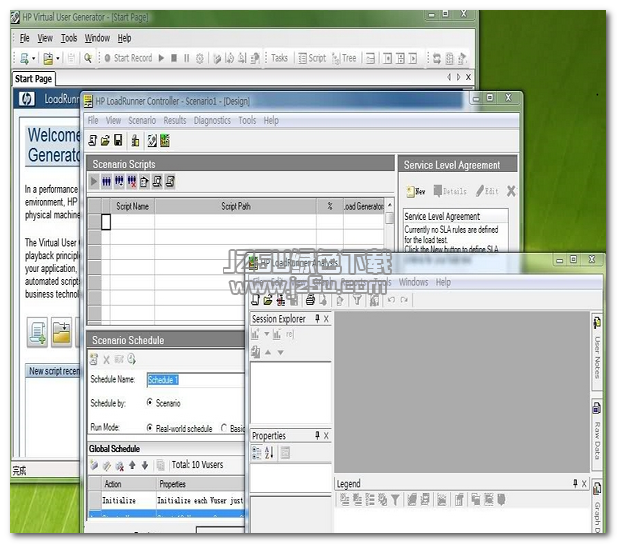Click print icon in Analysis toolbar
This screenshot has height=544, width=617.
click(310, 300)
